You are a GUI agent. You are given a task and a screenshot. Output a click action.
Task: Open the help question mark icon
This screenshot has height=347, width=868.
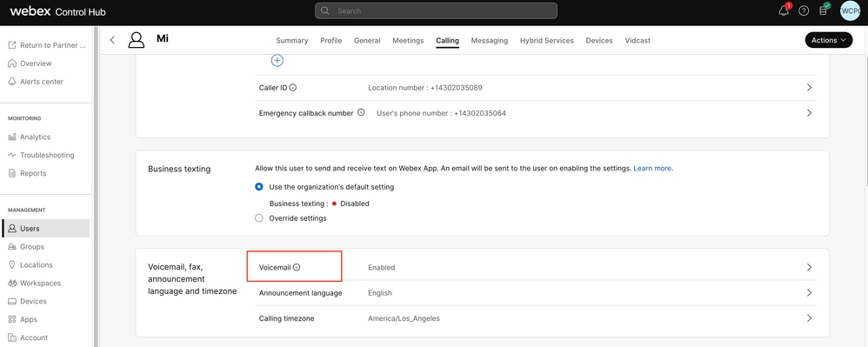804,11
